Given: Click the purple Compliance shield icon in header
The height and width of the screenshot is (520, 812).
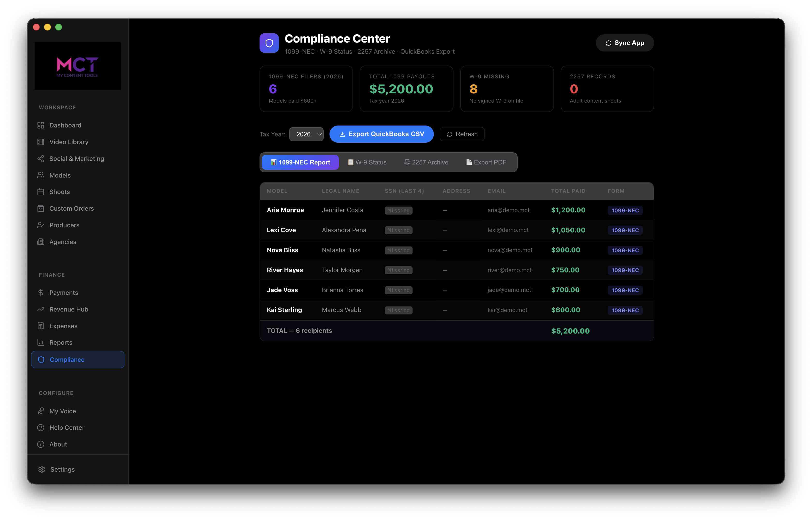Looking at the screenshot, I should [269, 43].
